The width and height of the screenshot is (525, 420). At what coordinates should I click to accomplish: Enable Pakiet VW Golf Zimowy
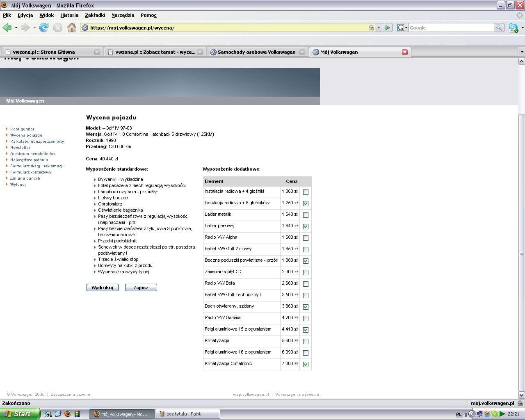(306, 249)
